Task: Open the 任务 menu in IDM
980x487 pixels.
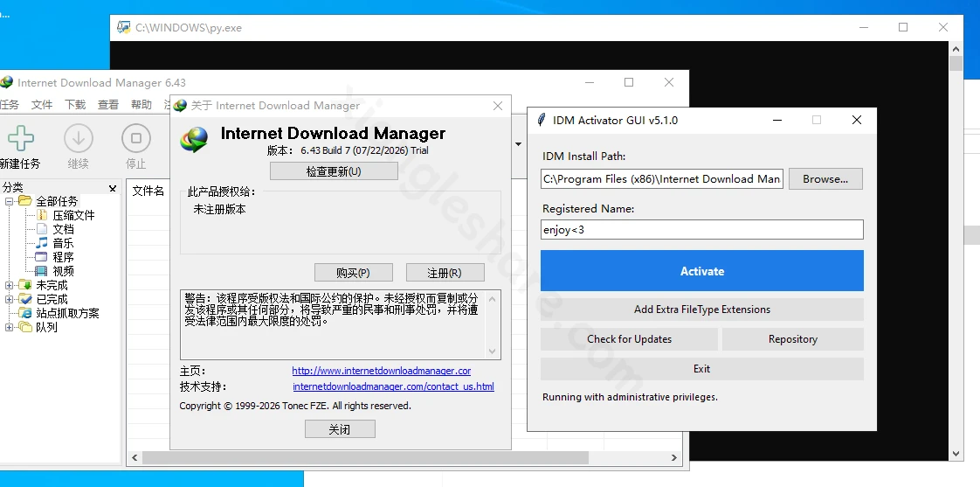Action: pos(10,105)
